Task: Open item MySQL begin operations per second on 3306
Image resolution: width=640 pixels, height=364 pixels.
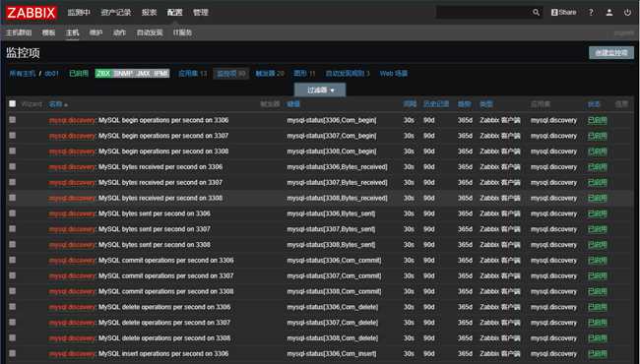Action: pyautogui.click(x=163, y=120)
